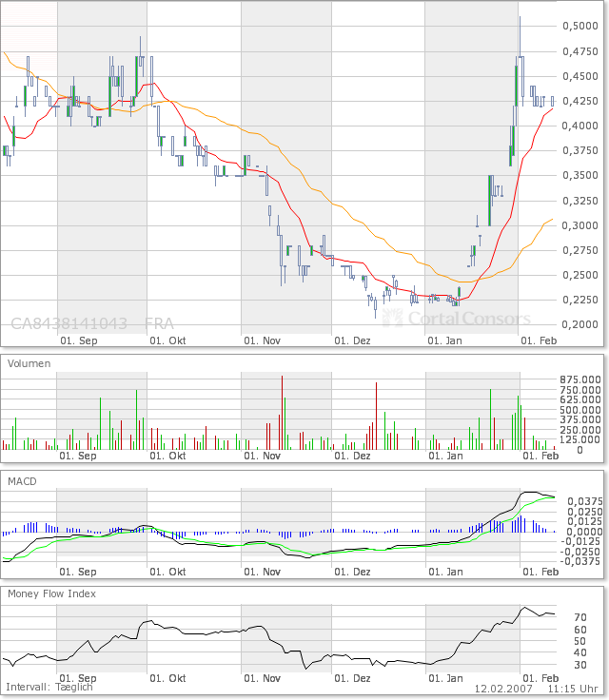Click the 12.02.2007 date stamp

[x=501, y=687]
